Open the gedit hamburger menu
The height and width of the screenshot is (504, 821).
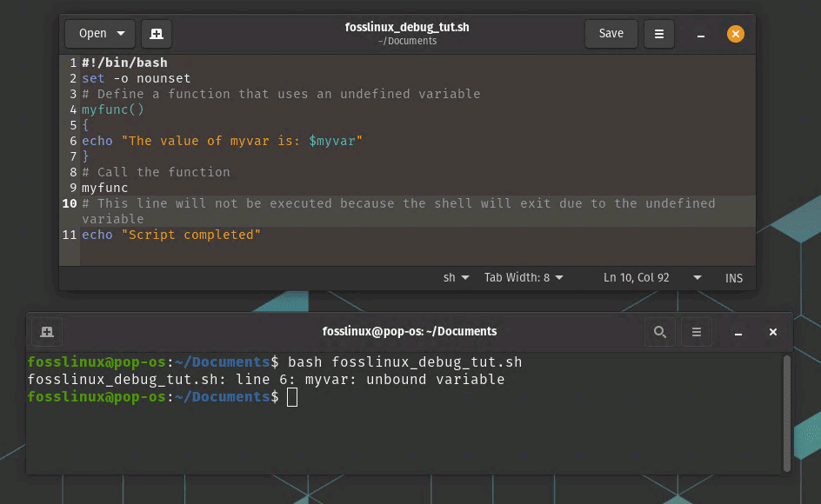pos(659,34)
